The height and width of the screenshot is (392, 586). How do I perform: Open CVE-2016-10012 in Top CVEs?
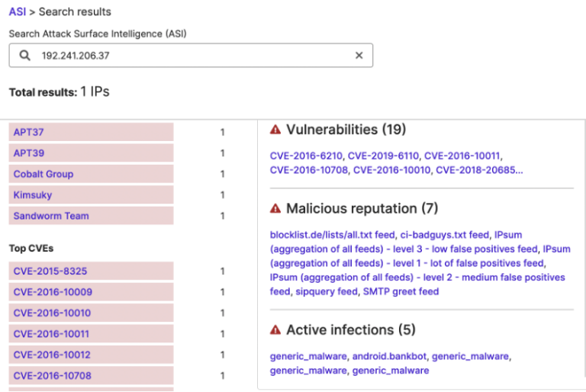click(x=92, y=355)
